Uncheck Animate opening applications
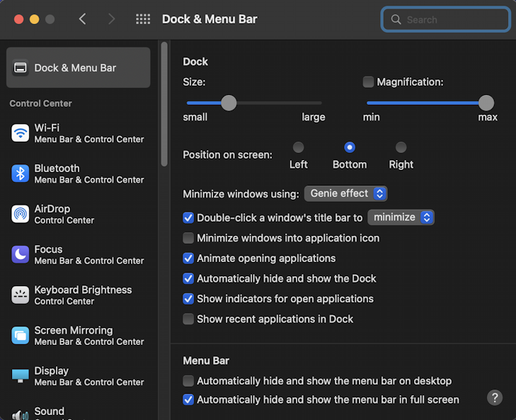 click(188, 259)
